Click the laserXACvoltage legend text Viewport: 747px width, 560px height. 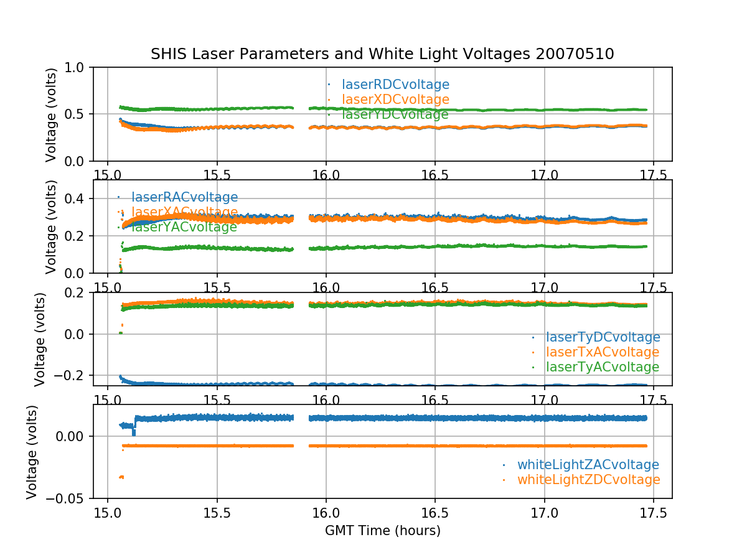click(x=184, y=212)
